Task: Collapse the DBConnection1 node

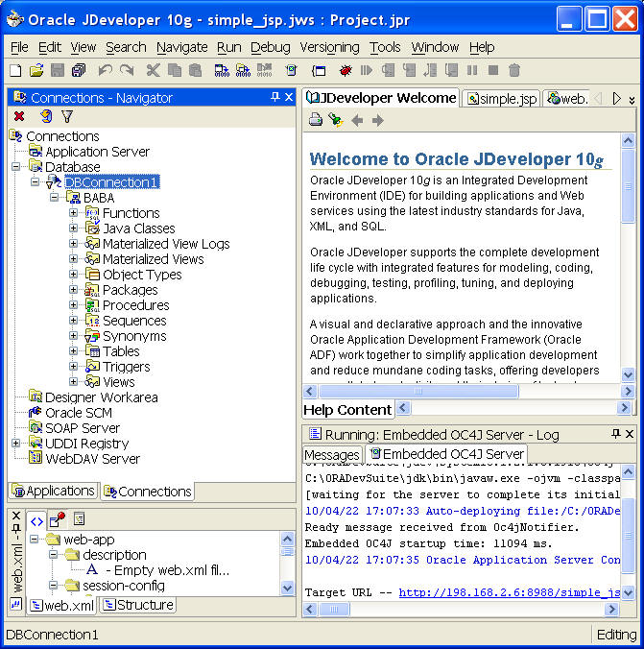Action: [x=36, y=182]
